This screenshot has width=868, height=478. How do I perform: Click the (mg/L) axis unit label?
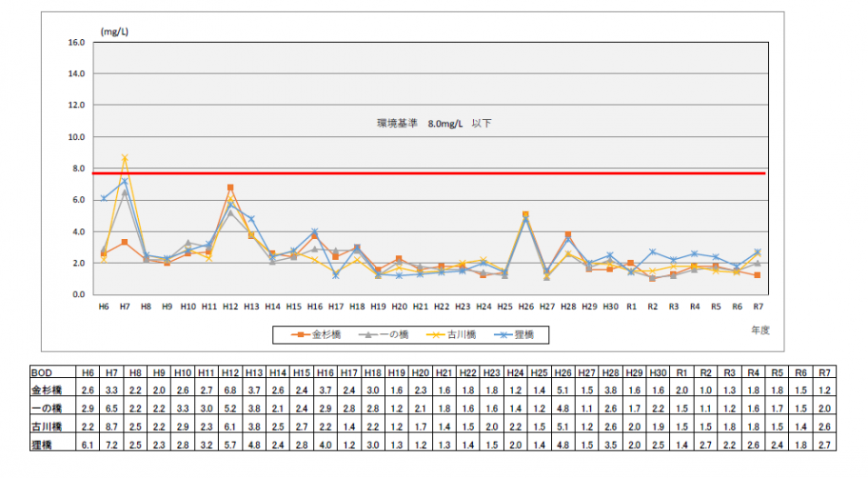point(114,31)
